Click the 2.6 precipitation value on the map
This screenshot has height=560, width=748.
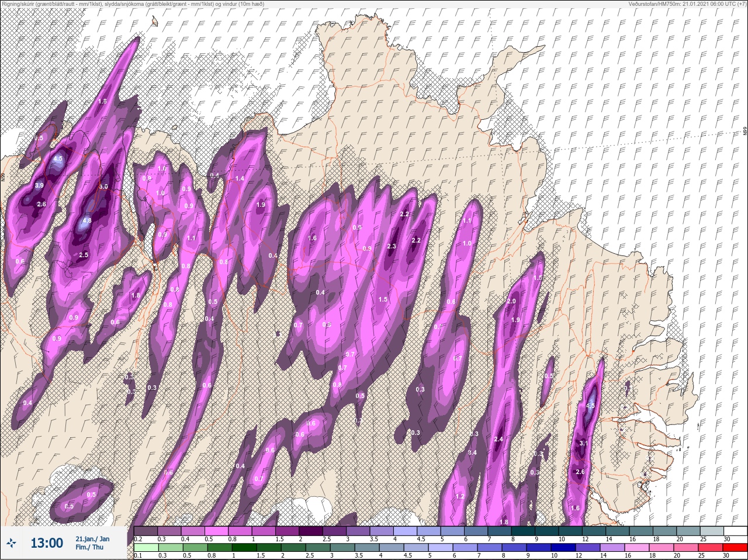click(x=580, y=472)
